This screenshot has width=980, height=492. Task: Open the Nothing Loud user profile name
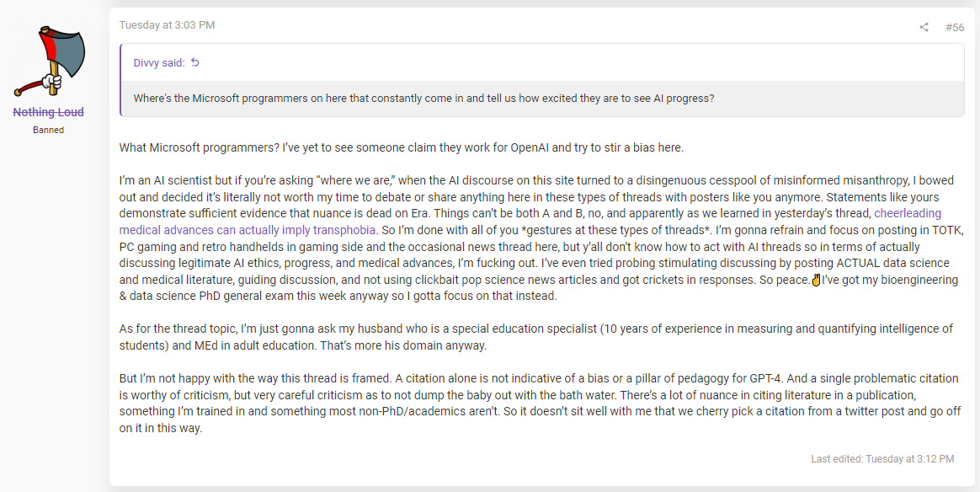[x=49, y=112]
